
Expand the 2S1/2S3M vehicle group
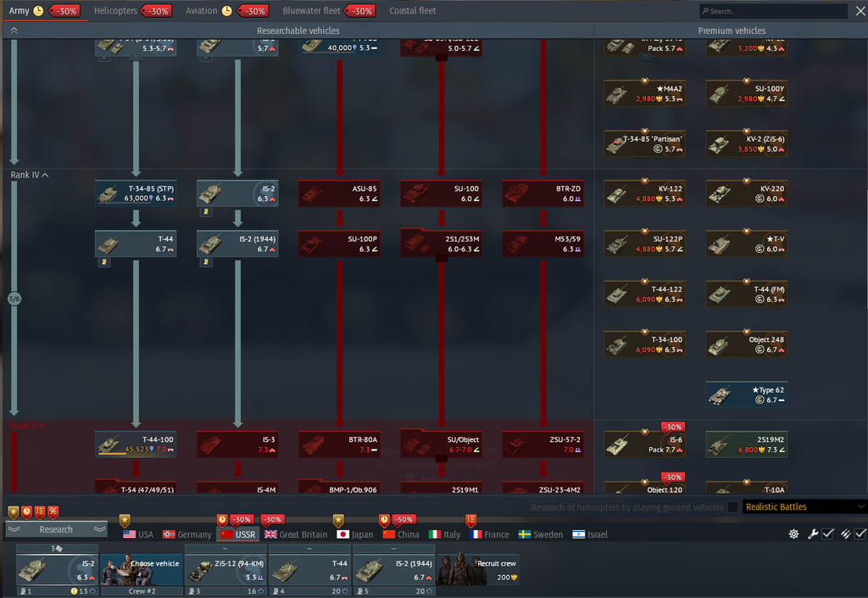coord(441,243)
